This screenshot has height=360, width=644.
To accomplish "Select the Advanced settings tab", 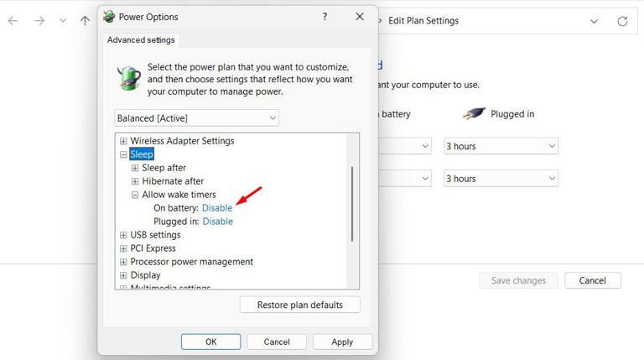I will point(140,40).
